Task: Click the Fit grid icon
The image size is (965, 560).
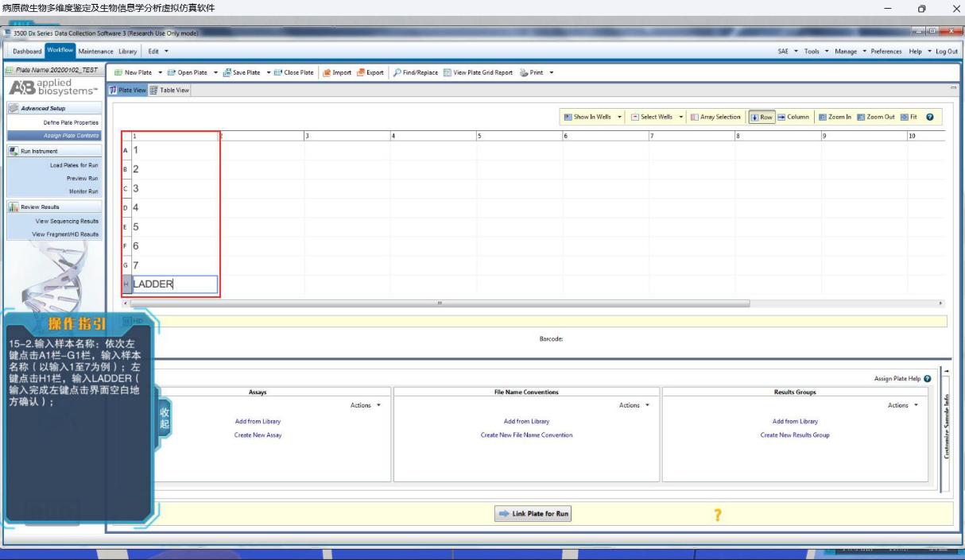Action: click(904, 117)
